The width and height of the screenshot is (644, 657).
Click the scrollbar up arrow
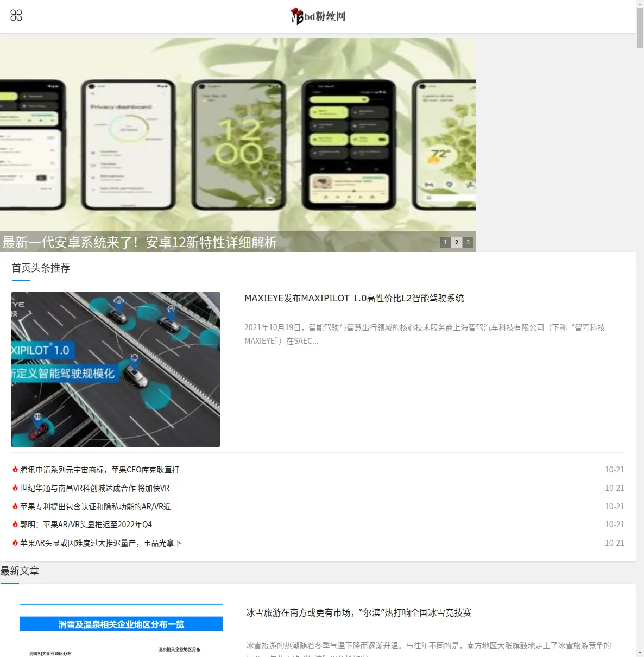click(x=640, y=4)
